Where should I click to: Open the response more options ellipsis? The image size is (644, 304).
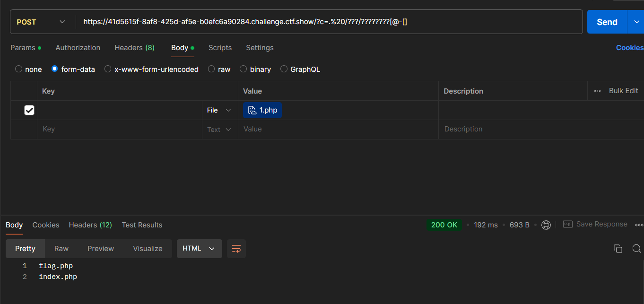pos(639,225)
